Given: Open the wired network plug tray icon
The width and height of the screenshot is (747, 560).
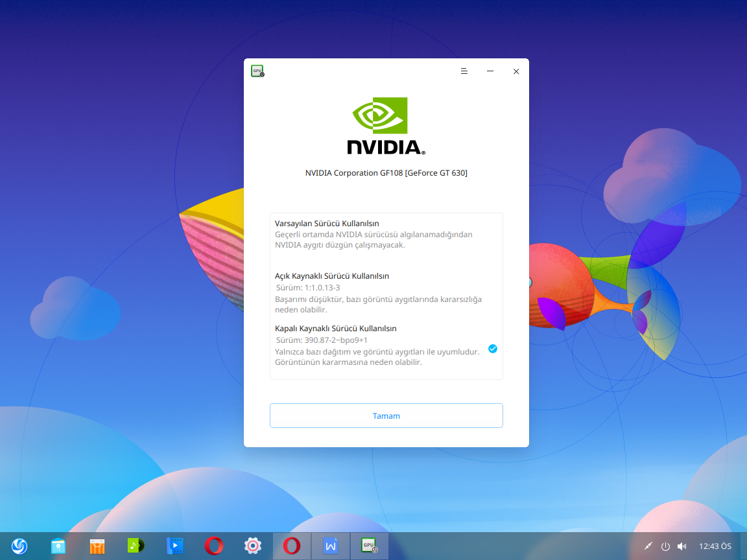Looking at the screenshot, I should click(x=648, y=546).
